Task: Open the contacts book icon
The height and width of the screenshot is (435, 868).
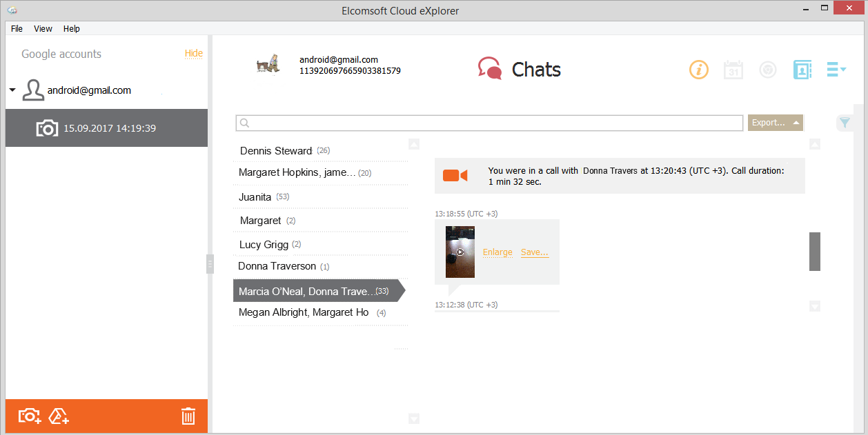Action: (802, 70)
